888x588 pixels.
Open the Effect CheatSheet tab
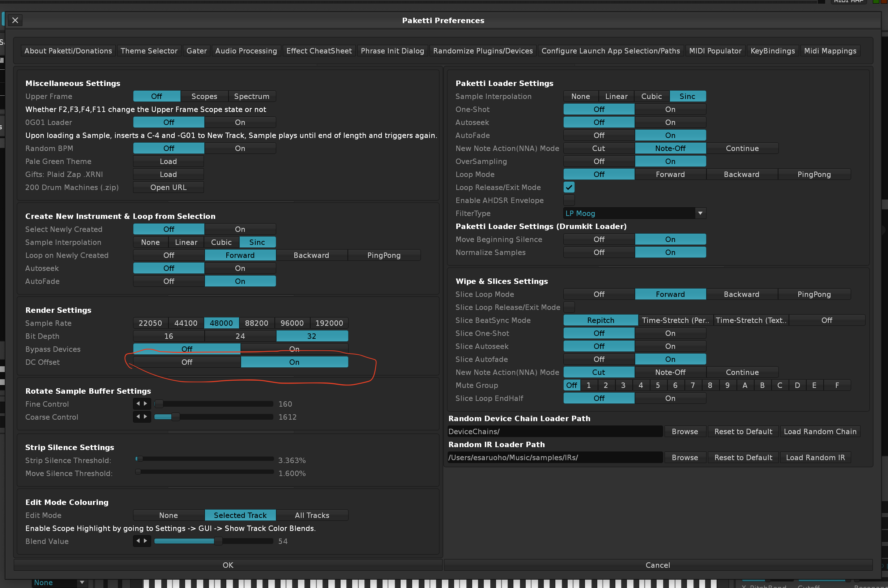pos(319,51)
